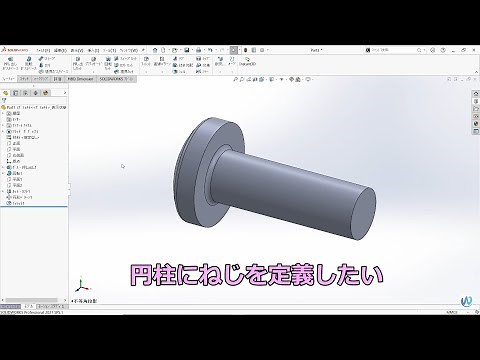Click the Print icon

point(199,50)
